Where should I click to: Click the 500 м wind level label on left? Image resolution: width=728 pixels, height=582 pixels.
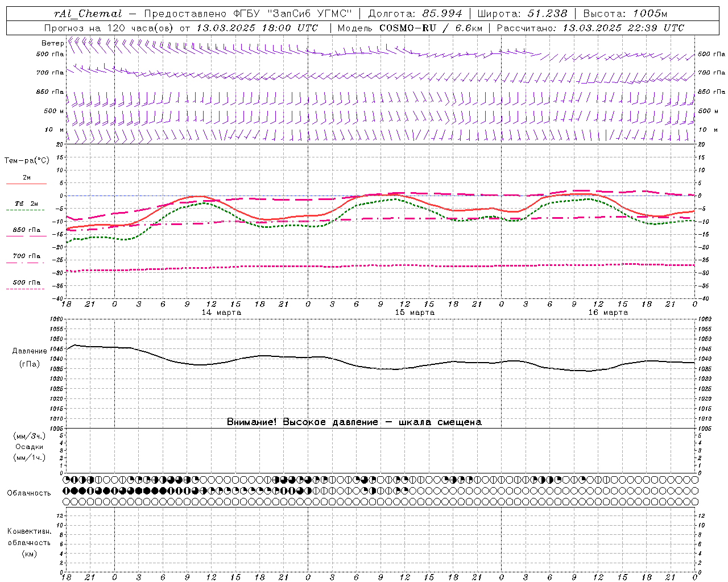pyautogui.click(x=54, y=111)
